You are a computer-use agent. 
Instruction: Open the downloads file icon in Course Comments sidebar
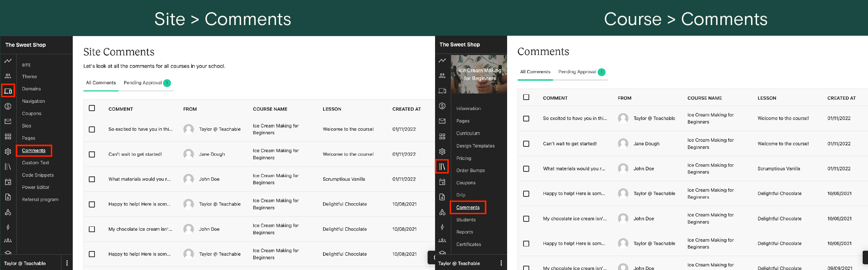[x=442, y=197]
